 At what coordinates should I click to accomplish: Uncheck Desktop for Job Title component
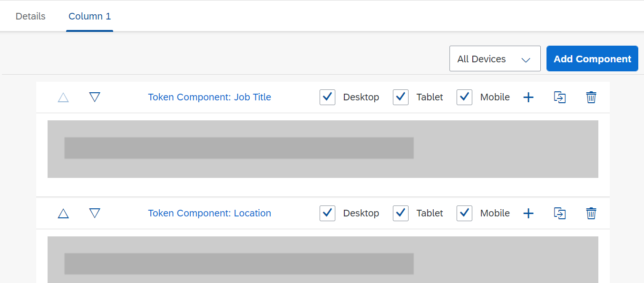[328, 97]
